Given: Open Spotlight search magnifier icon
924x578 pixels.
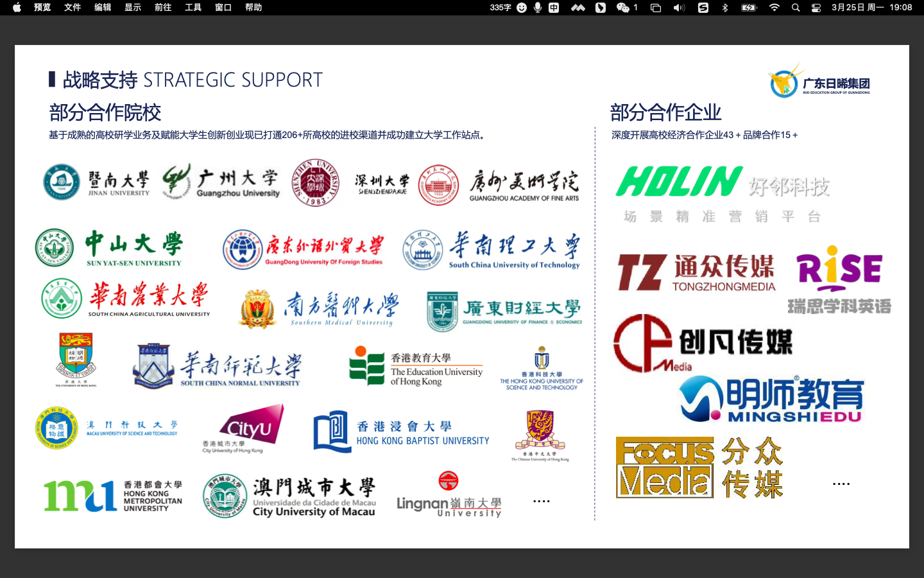Looking at the screenshot, I should [x=796, y=8].
